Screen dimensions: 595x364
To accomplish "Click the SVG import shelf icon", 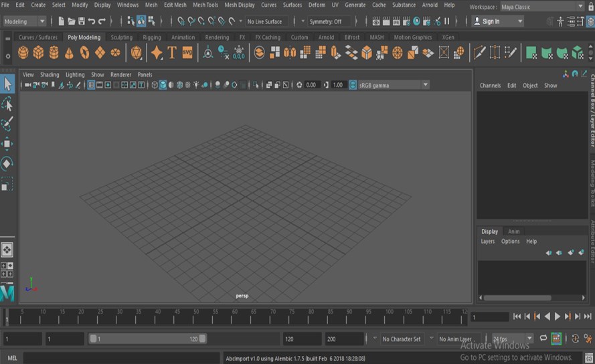I will pyautogui.click(x=187, y=53).
